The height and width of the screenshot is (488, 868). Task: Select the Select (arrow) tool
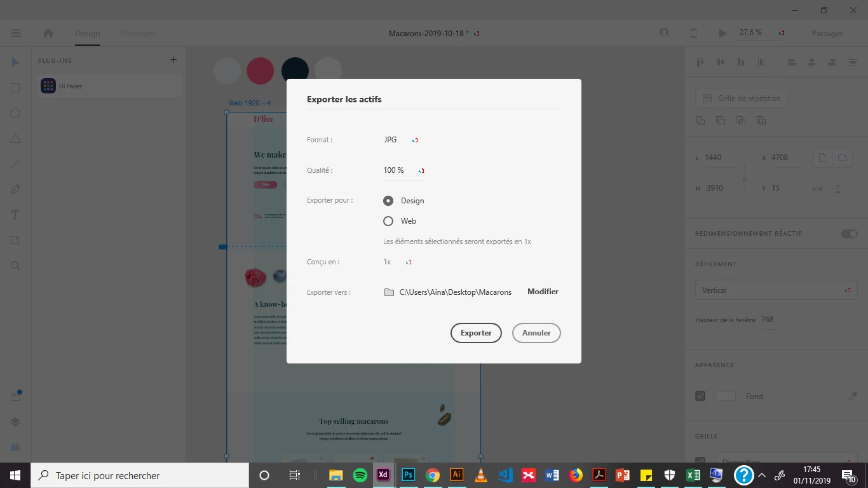pos(16,62)
